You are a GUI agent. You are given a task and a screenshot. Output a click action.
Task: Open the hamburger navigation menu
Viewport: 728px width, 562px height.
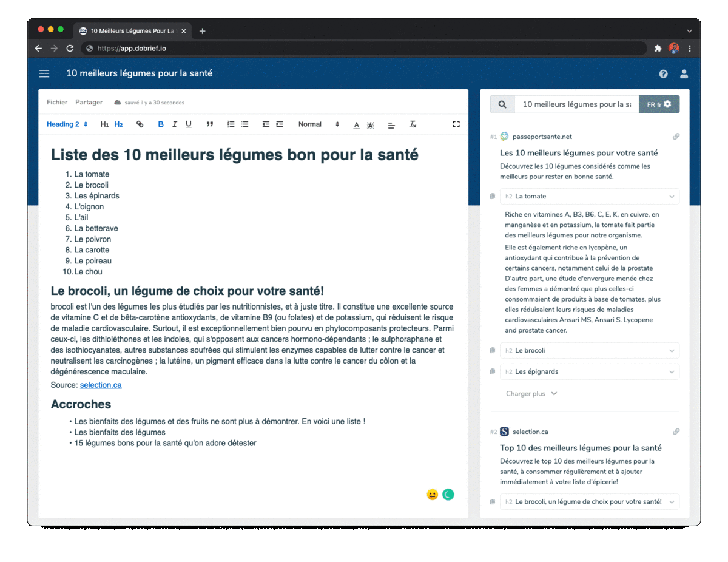pyautogui.click(x=44, y=73)
